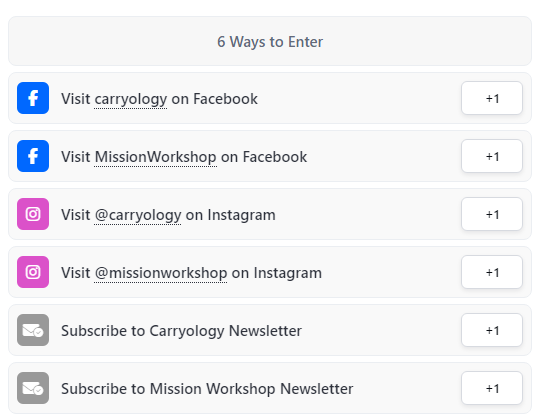This screenshot has height=420, width=540.
Task: Expand Visit @carryology on Instagram row
Action: point(270,214)
